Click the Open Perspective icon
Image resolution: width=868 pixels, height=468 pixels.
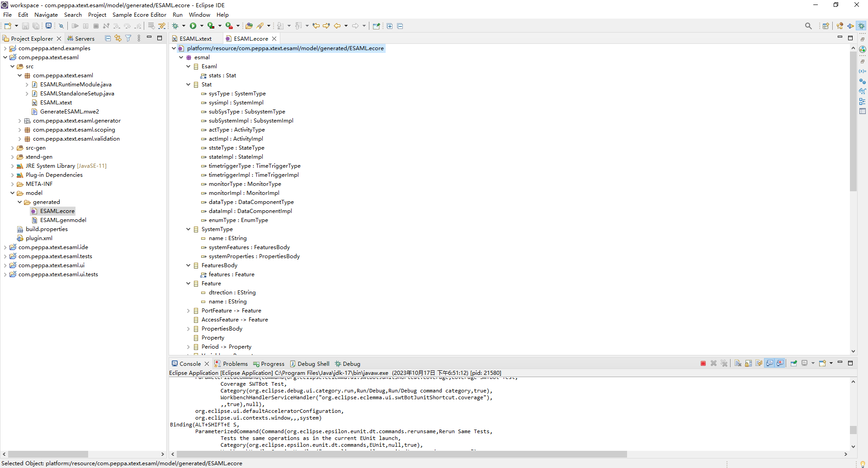[826, 26]
